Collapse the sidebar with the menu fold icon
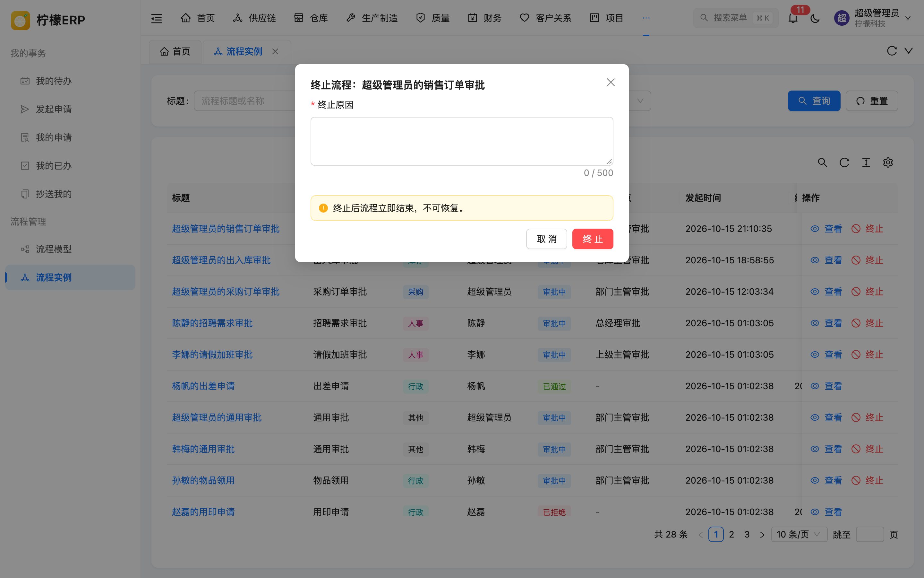Image resolution: width=924 pixels, height=578 pixels. tap(157, 18)
